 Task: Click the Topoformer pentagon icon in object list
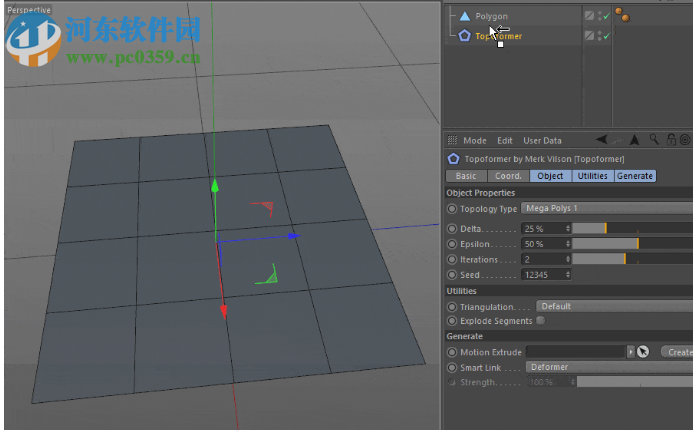(x=464, y=36)
